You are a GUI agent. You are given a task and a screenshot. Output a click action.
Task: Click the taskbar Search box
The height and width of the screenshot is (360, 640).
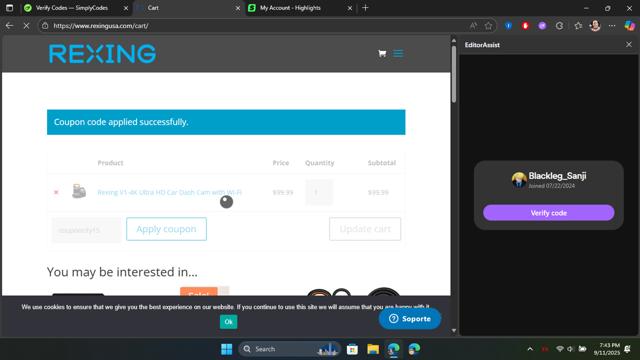click(x=289, y=349)
